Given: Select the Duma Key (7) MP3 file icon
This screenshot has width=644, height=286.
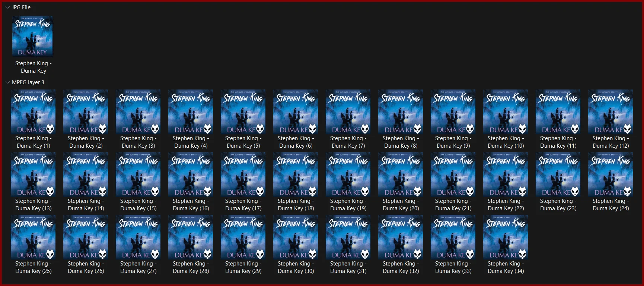Looking at the screenshot, I should 348,112.
